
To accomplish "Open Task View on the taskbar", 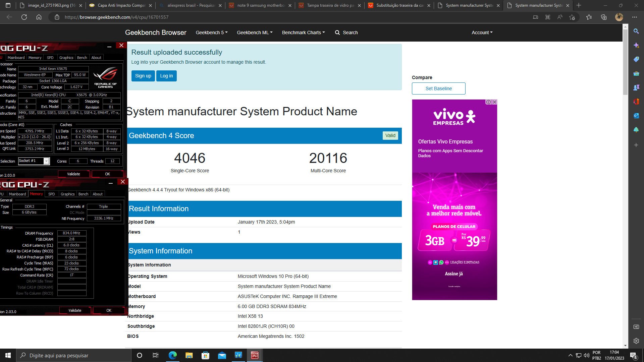I will (x=156, y=355).
